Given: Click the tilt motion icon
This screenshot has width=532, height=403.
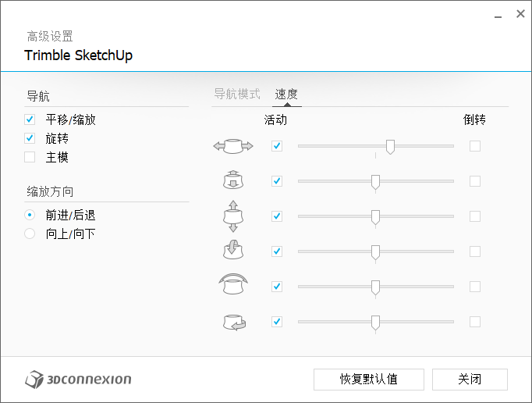Looking at the screenshot, I should [233, 251].
